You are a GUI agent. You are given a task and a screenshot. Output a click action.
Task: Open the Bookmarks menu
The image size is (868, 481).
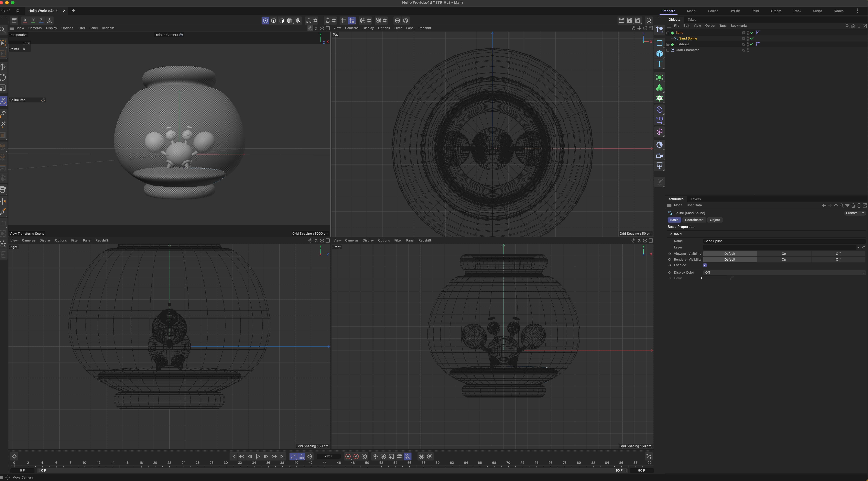[x=739, y=26]
